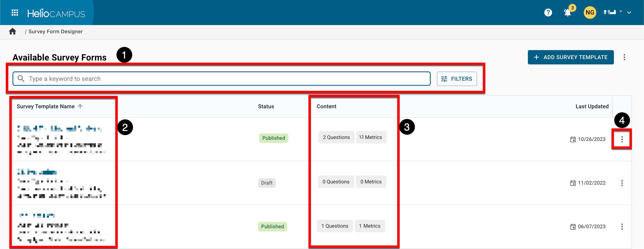Click the 12 Metrics chip
Screen dimensions: 644x249
[x=371, y=137]
